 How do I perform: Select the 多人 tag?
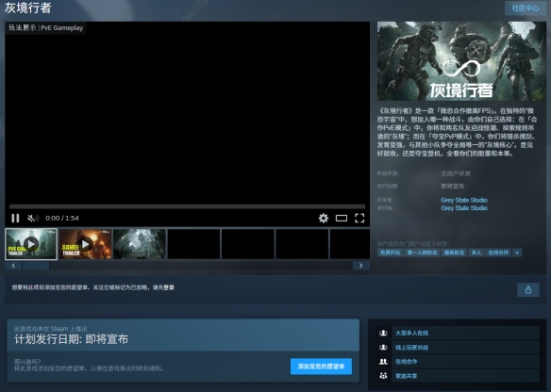(476, 253)
